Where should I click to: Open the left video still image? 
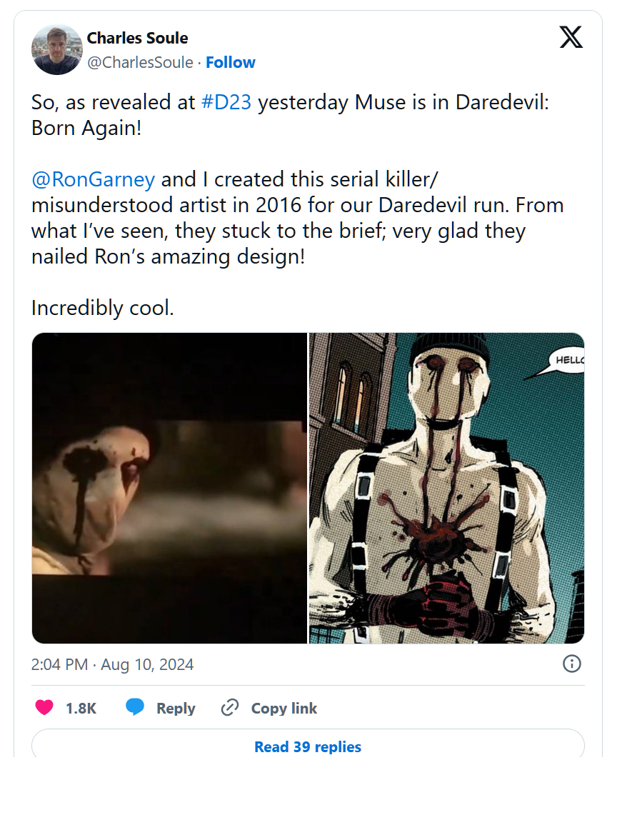point(169,486)
